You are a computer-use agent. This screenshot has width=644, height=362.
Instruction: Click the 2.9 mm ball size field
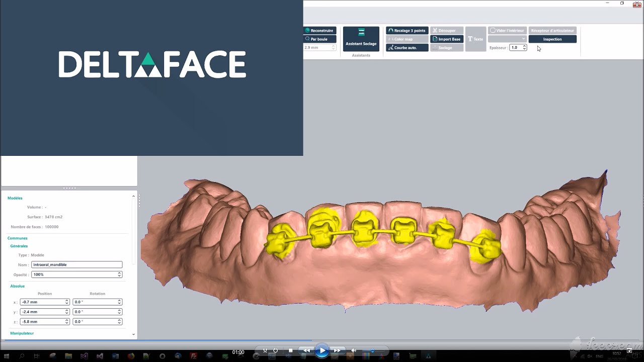pos(319,48)
